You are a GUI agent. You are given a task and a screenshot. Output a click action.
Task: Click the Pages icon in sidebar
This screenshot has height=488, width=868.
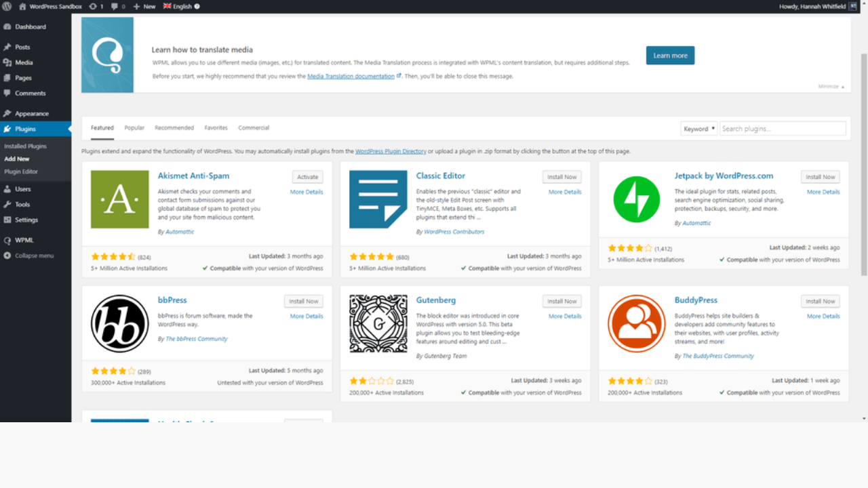7,78
